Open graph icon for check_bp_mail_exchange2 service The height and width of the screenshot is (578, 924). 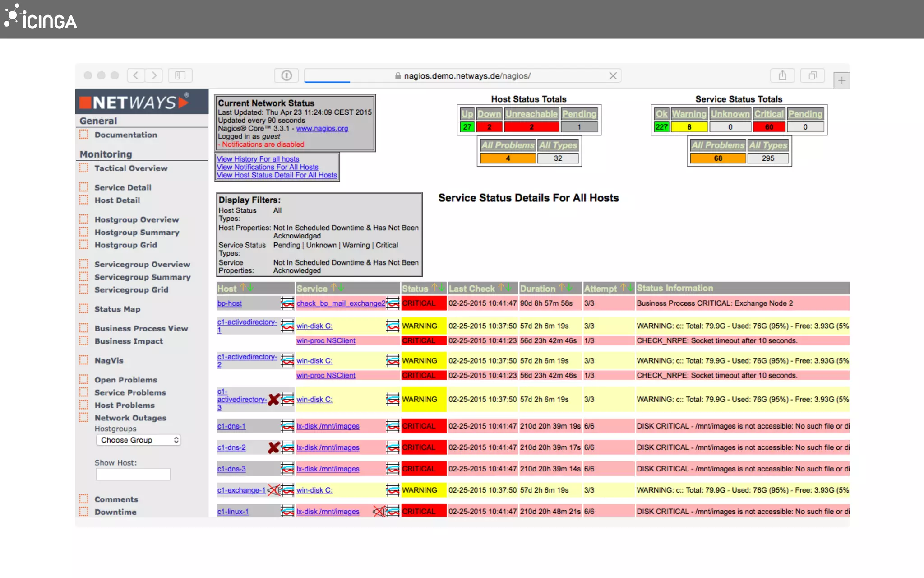tap(393, 303)
